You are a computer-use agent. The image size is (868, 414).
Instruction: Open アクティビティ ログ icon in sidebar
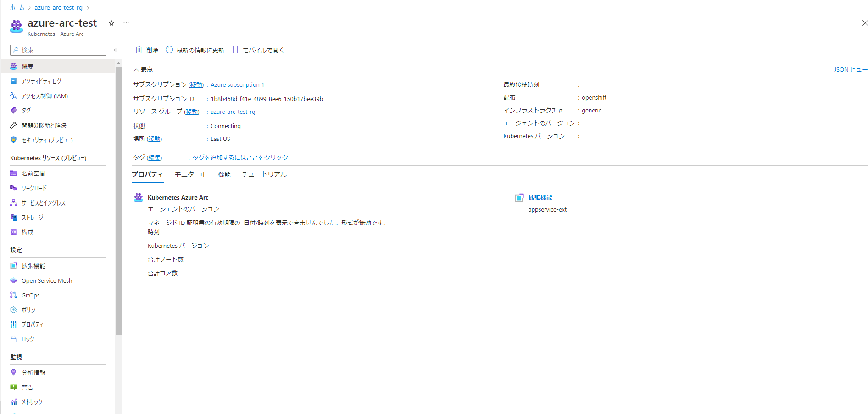pyautogui.click(x=14, y=81)
